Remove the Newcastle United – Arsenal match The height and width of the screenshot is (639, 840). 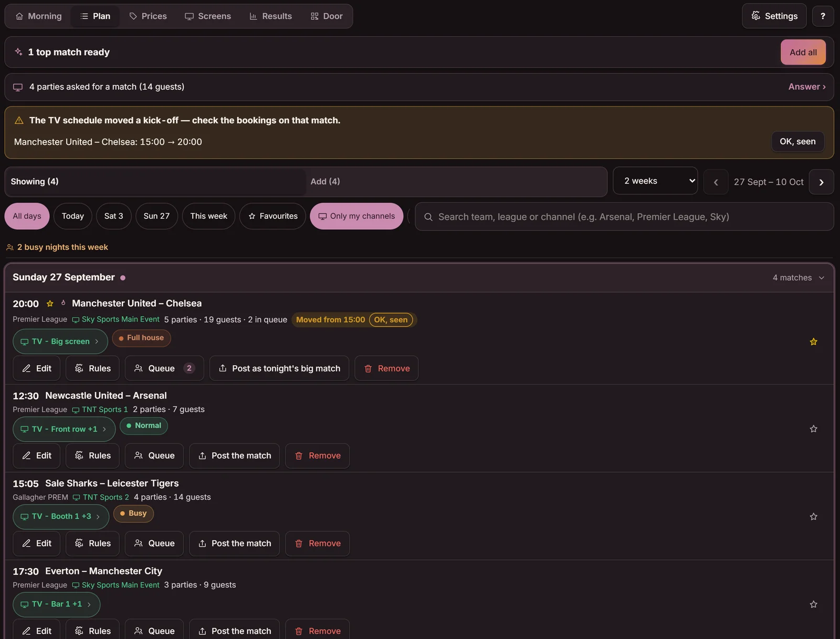pos(317,456)
